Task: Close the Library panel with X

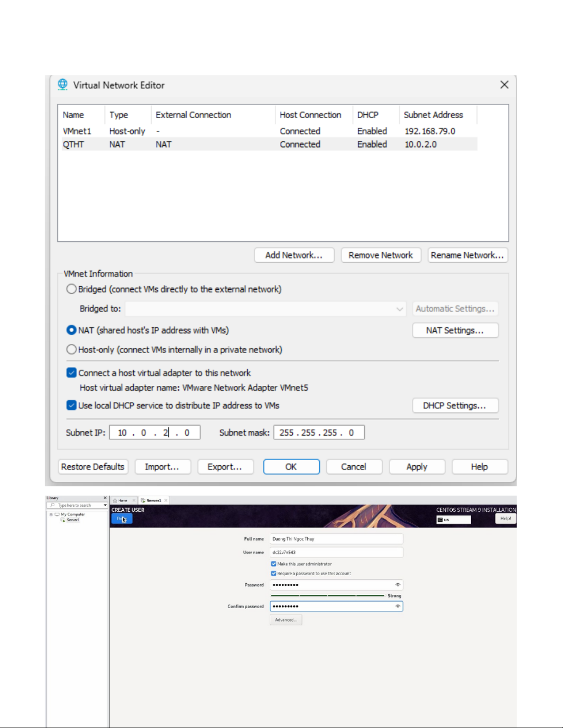Action: [x=105, y=498]
